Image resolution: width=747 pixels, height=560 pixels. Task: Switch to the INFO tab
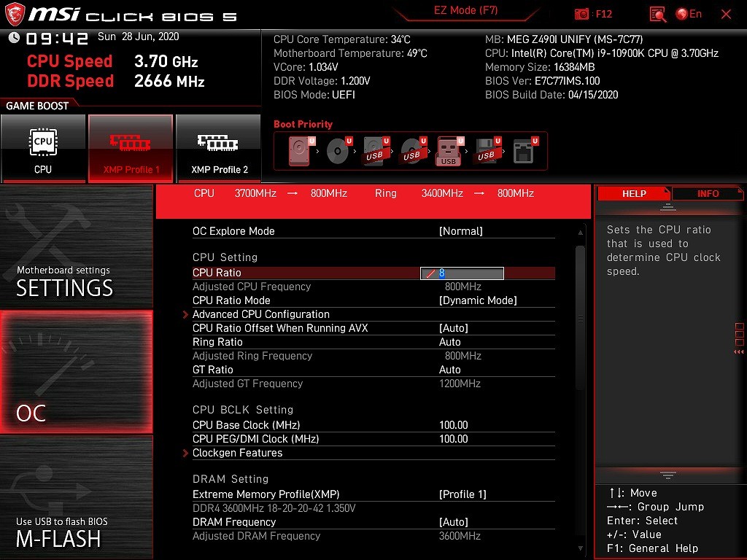[x=708, y=193]
